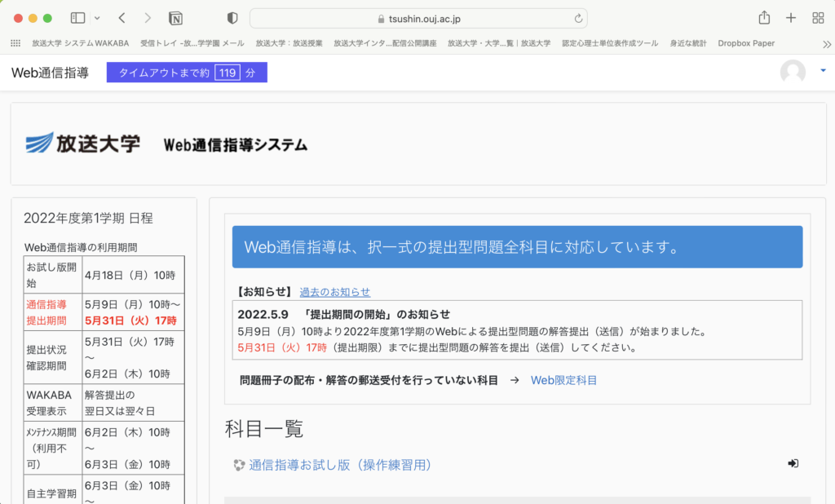Open the privacy shield report icon
835x504 pixels.
tap(232, 18)
